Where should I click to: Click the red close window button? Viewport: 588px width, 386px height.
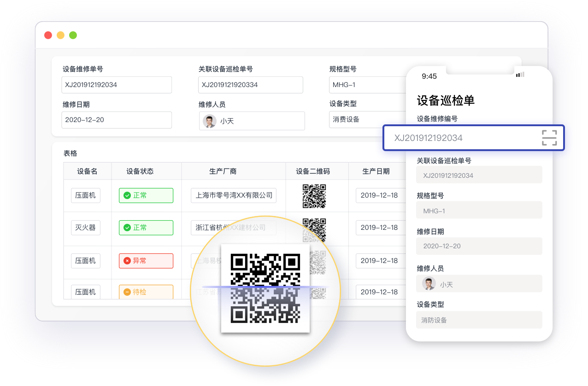tap(48, 35)
